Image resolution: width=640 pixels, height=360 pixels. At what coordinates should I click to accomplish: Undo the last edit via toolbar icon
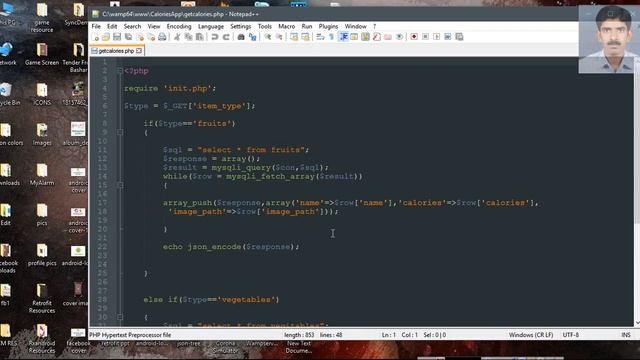coord(215,37)
